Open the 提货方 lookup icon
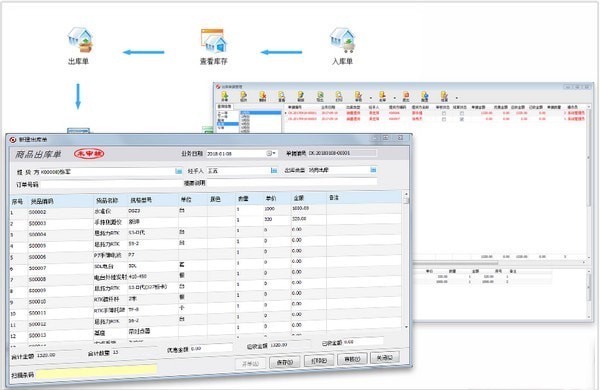The width and height of the screenshot is (600, 390). pos(178,171)
